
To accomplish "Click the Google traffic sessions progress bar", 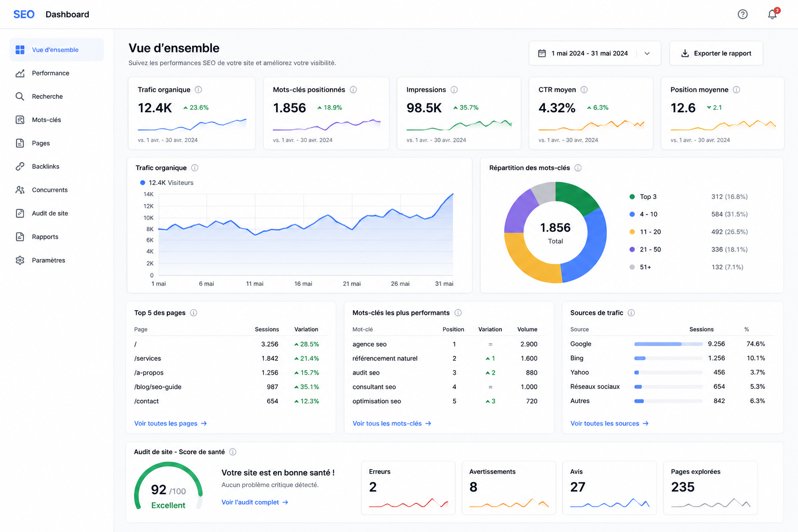I will 668,344.
